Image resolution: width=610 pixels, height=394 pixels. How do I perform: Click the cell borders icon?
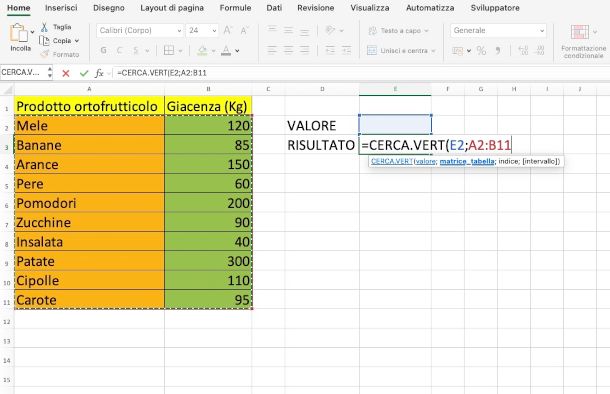[x=169, y=50]
